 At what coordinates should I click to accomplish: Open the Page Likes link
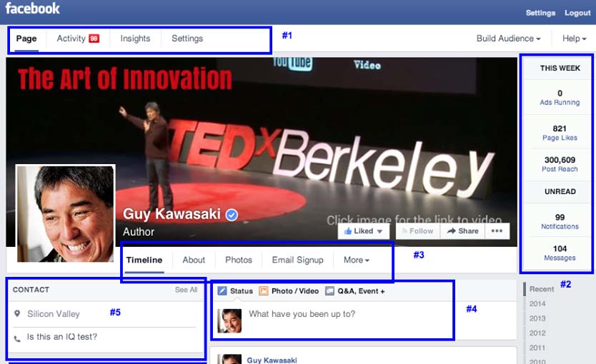pyautogui.click(x=560, y=138)
